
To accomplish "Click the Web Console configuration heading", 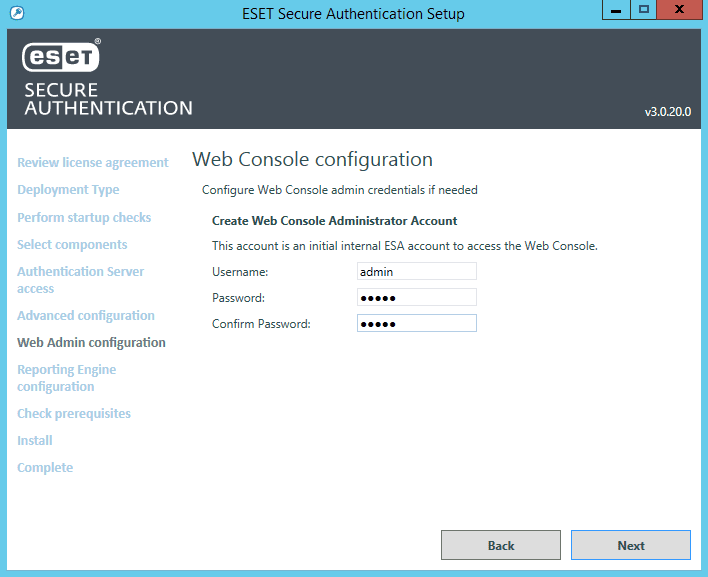I will click(312, 159).
